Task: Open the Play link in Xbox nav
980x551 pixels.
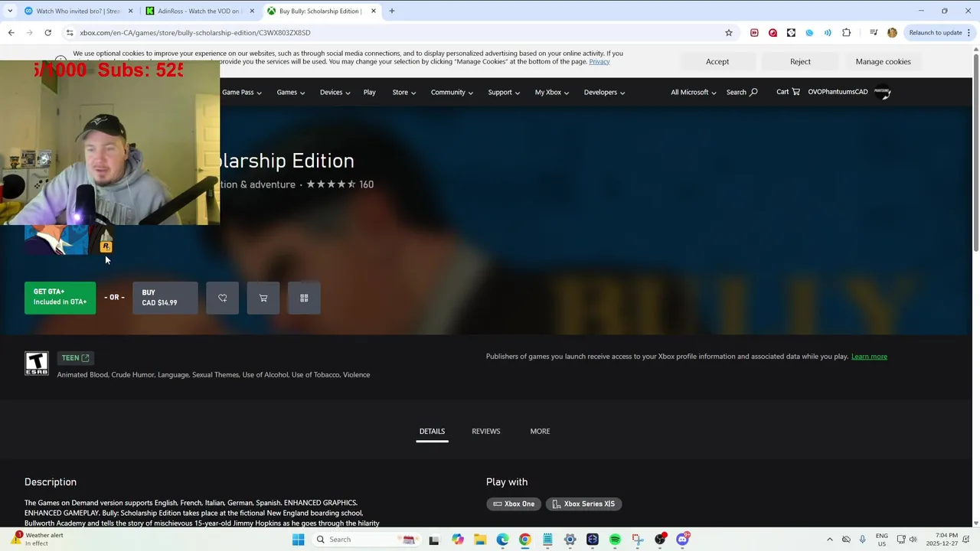Action: pyautogui.click(x=370, y=92)
